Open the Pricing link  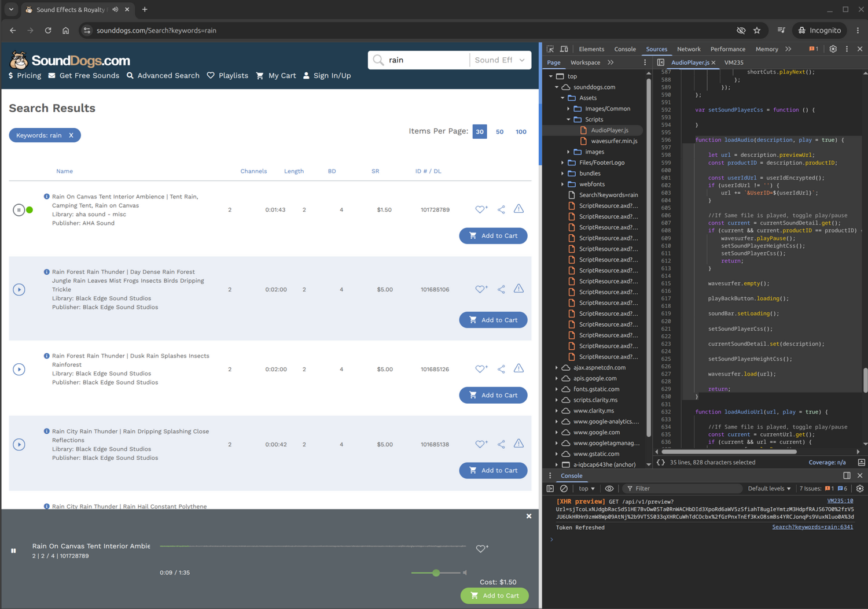click(25, 76)
